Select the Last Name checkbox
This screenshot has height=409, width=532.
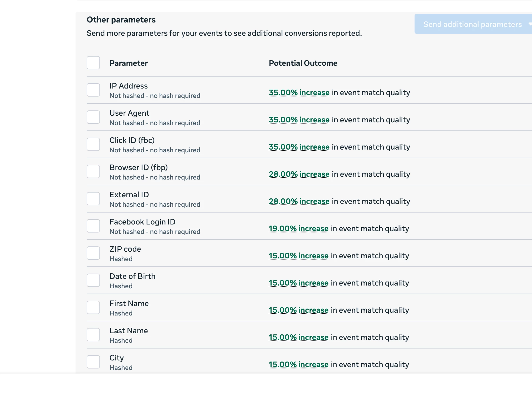click(x=93, y=335)
